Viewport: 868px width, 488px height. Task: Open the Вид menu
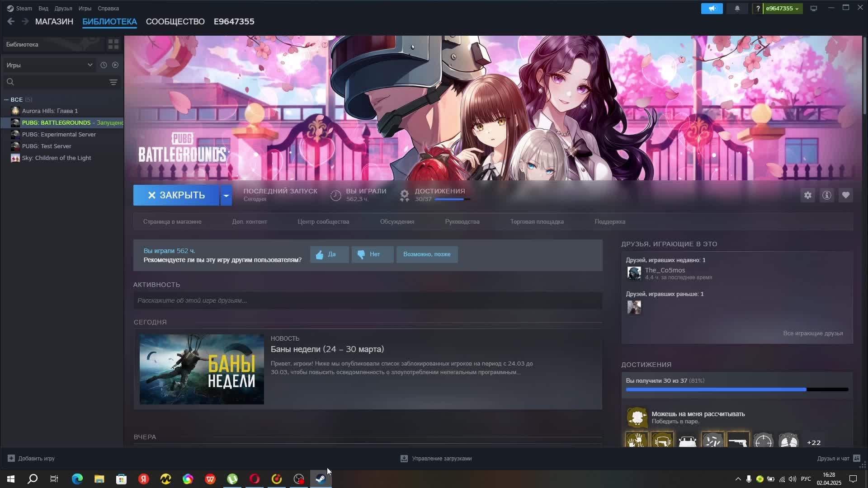point(43,8)
